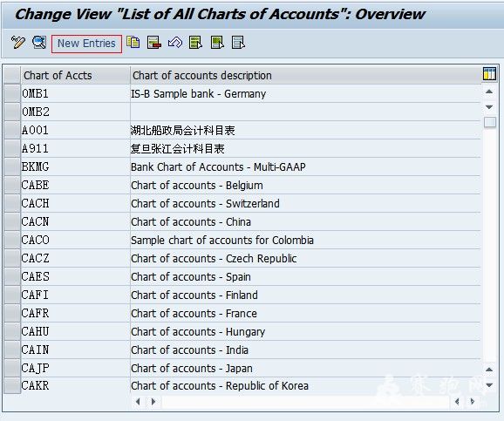Click the New Entries button
This screenshot has width=504, height=421.
[x=86, y=44]
